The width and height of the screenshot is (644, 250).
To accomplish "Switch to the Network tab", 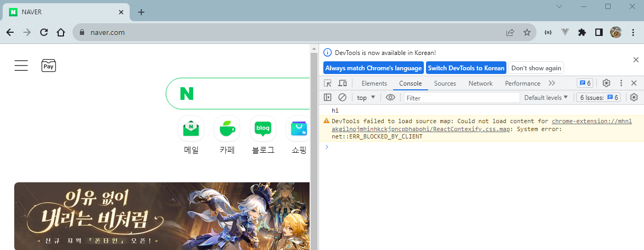I will coord(480,83).
